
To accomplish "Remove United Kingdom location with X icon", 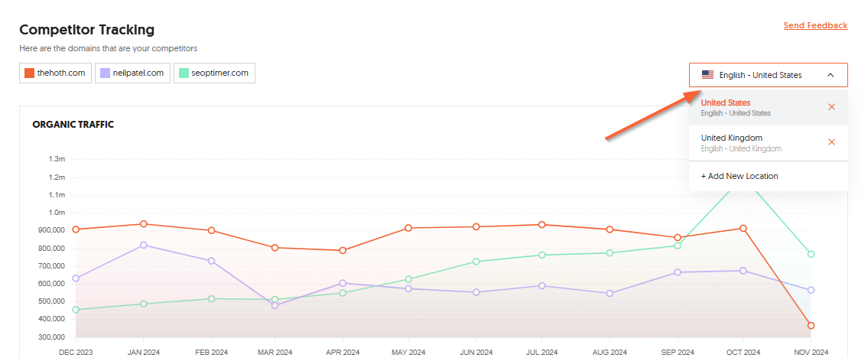I will click(x=831, y=142).
